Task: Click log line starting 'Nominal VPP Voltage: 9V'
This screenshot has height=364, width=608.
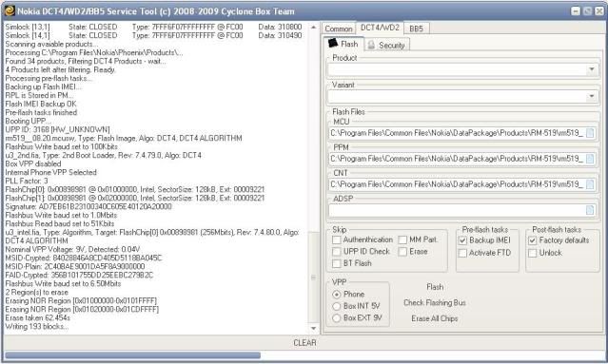Action: [72, 250]
